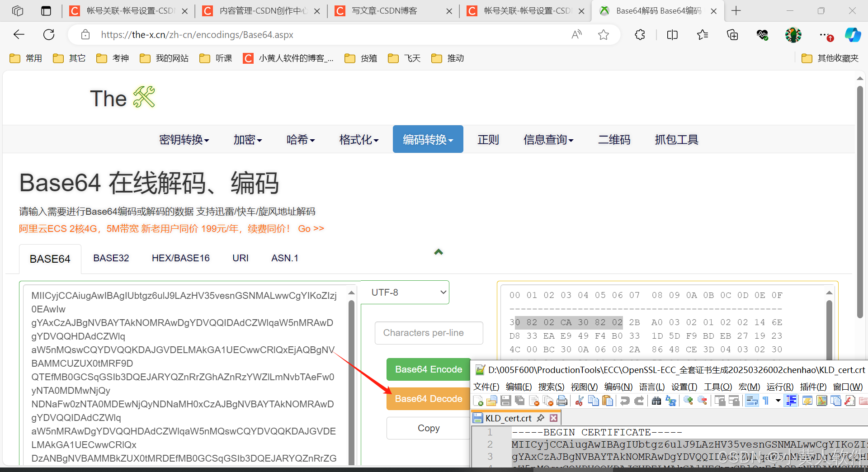Click Print icon in Notepad++ toolbar
868x472 pixels.
coord(562,401)
